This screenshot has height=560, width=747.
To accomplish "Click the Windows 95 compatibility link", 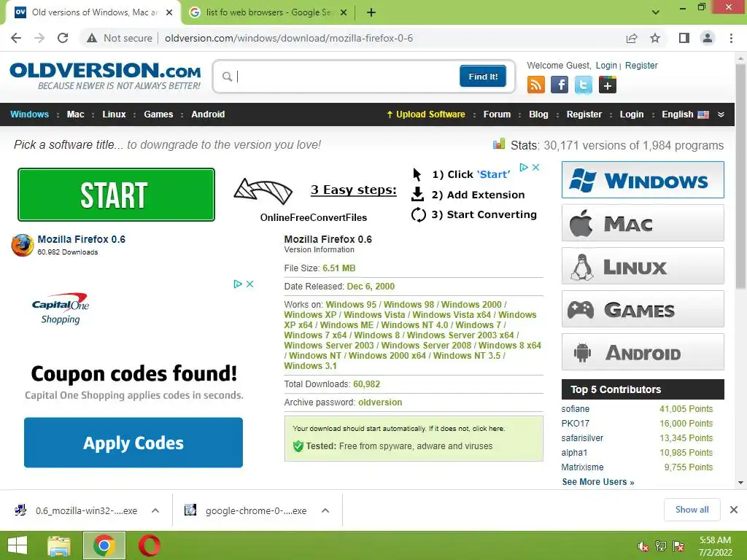I will (x=351, y=304).
